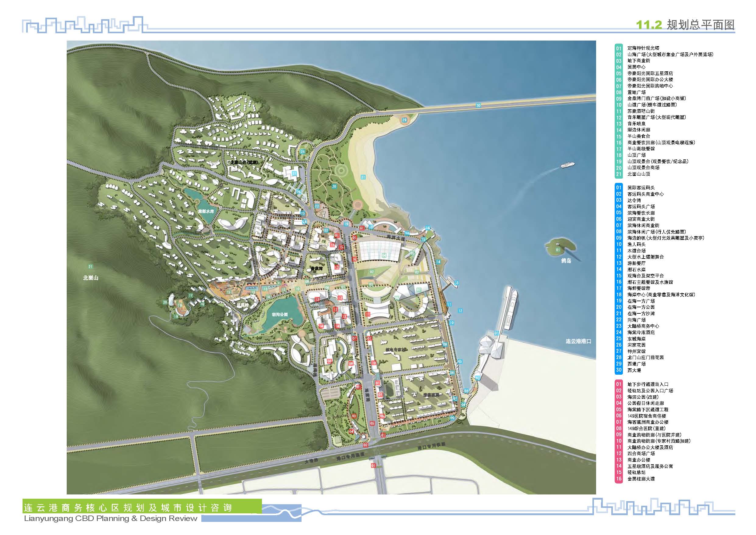Click legend entry '半山美食台'
This screenshot has width=756, height=535.
pos(638,136)
